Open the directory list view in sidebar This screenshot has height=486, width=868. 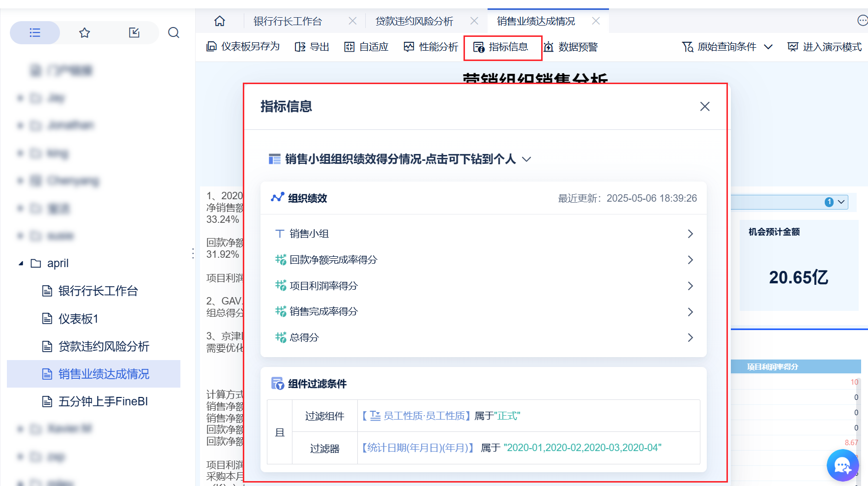35,33
